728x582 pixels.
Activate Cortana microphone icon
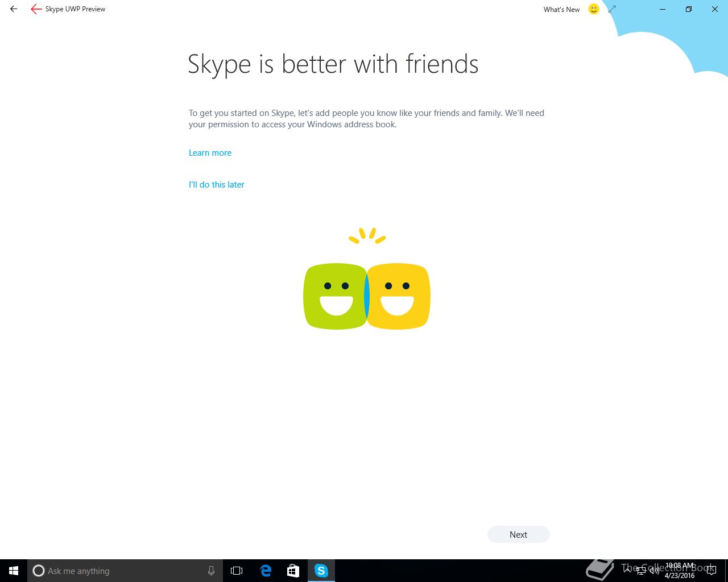pos(211,571)
